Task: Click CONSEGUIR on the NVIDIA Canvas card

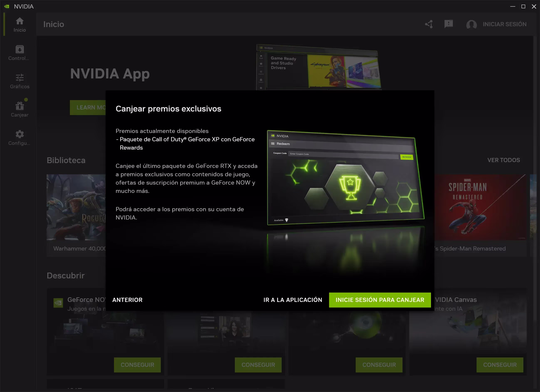Action: tap(500, 365)
